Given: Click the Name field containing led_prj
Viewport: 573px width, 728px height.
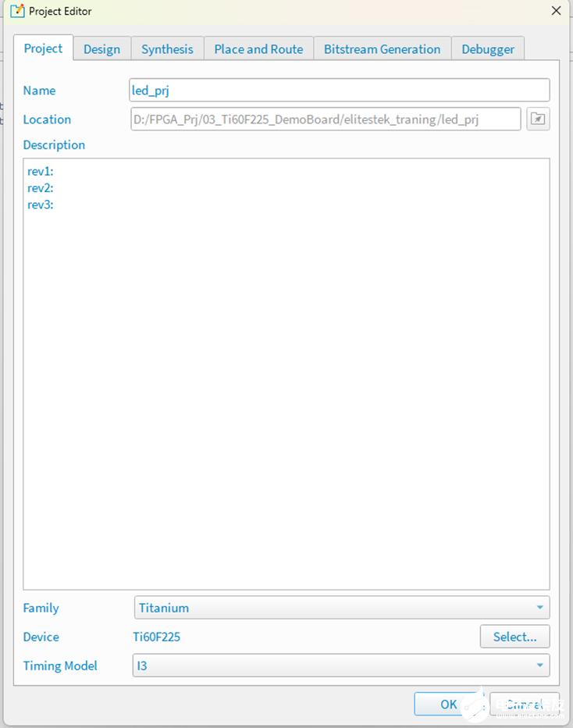Looking at the screenshot, I should 340,91.
